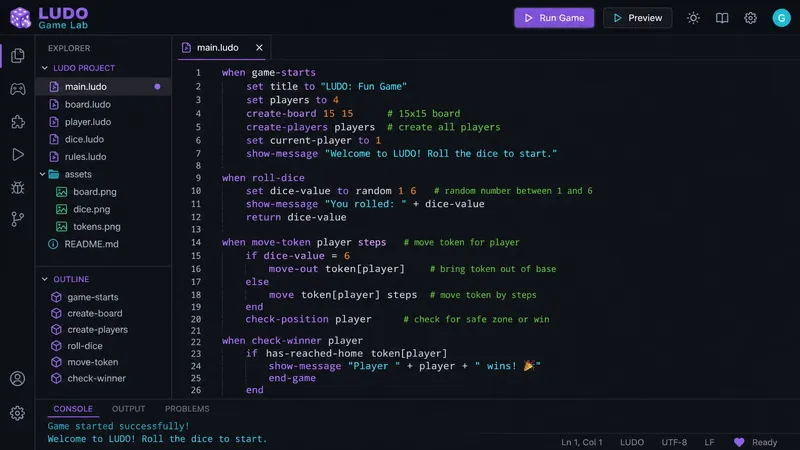This screenshot has width=800, height=450.
Task: Click the LUDO language mode status
Action: 632,442
